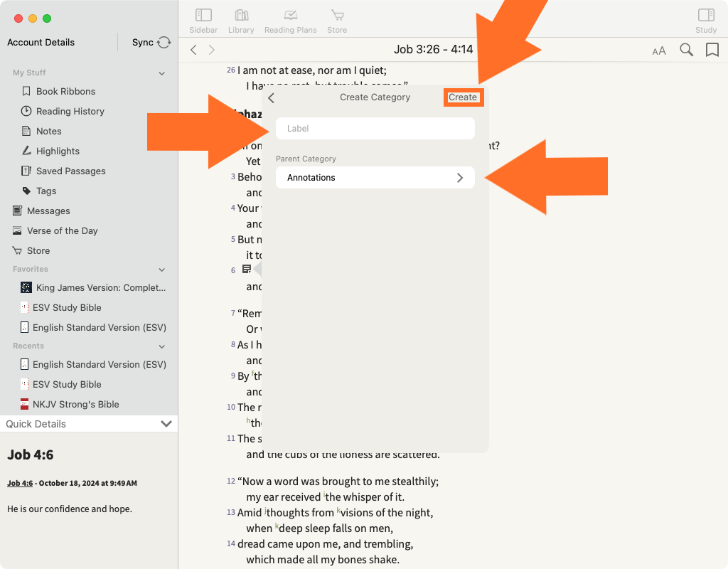This screenshot has height=569, width=728.
Task: Choose parent category Annotations
Action: pos(375,178)
